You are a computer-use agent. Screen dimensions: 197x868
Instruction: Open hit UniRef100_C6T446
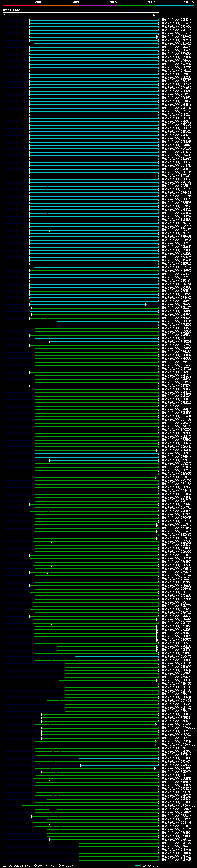pos(176,33)
